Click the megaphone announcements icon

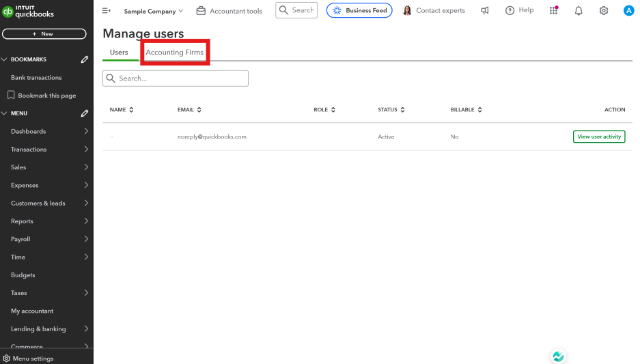(485, 11)
